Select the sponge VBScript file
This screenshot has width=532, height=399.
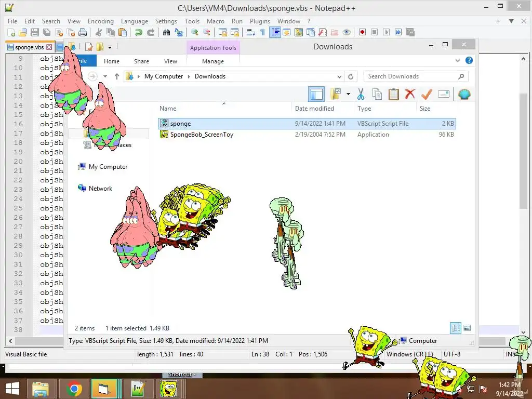[307, 124]
